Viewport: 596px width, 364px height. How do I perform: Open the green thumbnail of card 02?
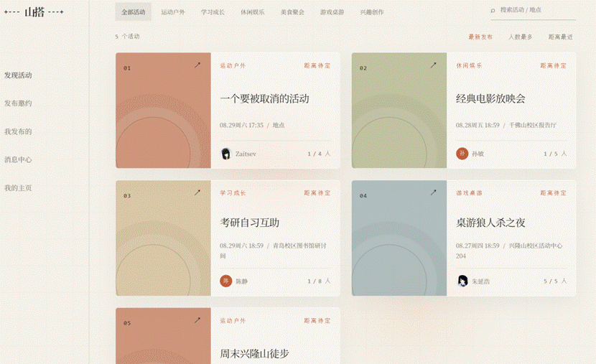coord(399,110)
